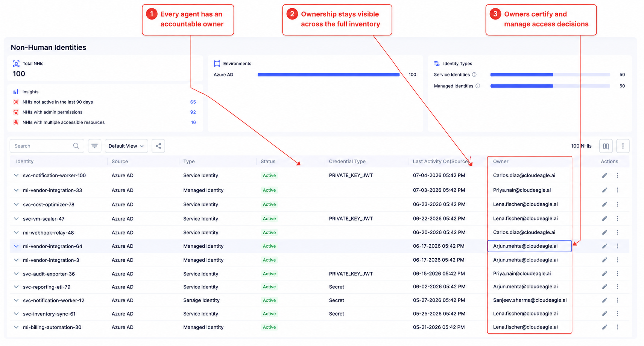Edit the mi-vendor-integration-64 row
Screen dimensions: 644x346
click(605, 246)
